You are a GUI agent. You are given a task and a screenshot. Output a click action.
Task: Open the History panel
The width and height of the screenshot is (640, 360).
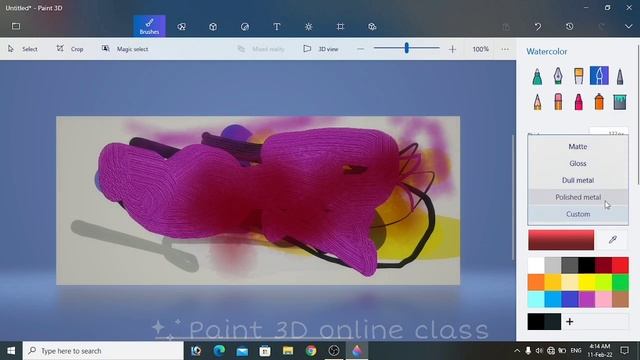(570, 27)
